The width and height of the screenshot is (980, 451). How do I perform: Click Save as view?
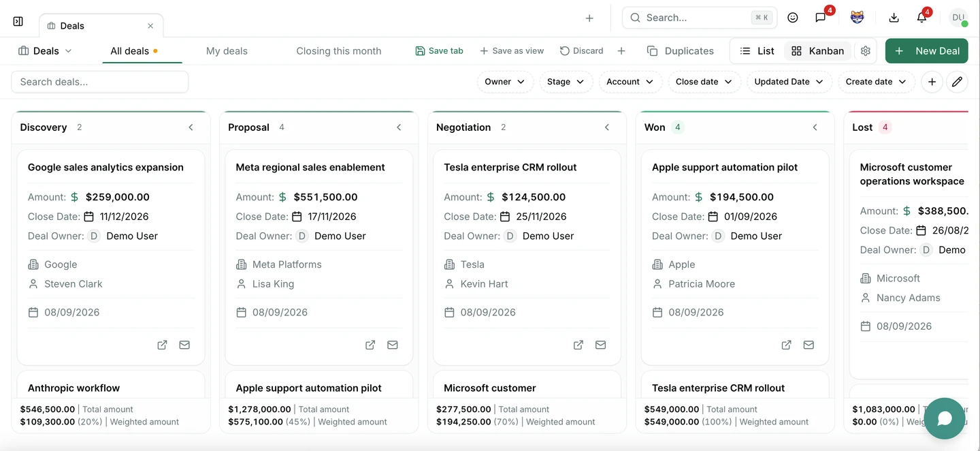point(512,51)
